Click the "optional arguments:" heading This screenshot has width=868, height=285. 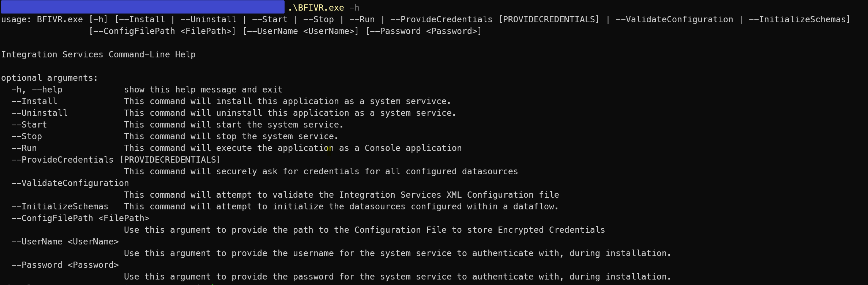point(49,78)
